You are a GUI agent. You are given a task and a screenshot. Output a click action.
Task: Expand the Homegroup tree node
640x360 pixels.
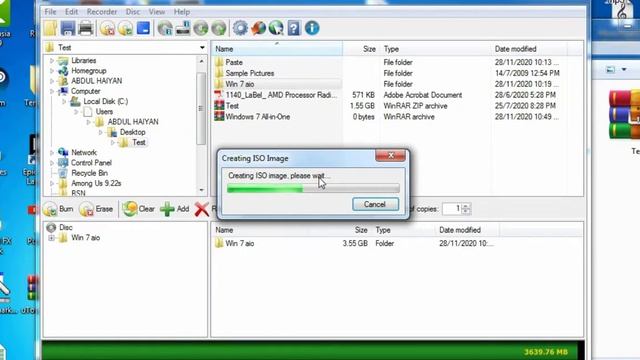click(x=52, y=71)
